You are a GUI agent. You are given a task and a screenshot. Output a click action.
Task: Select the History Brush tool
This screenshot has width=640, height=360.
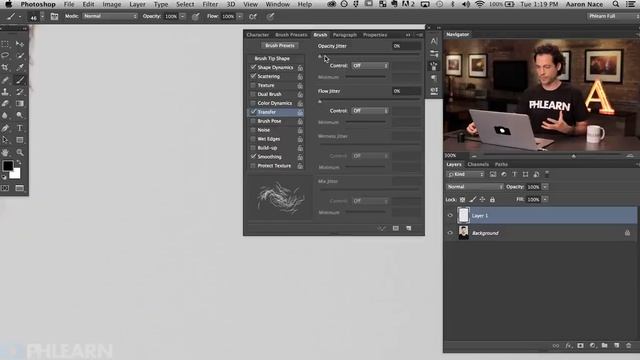pos(20,92)
